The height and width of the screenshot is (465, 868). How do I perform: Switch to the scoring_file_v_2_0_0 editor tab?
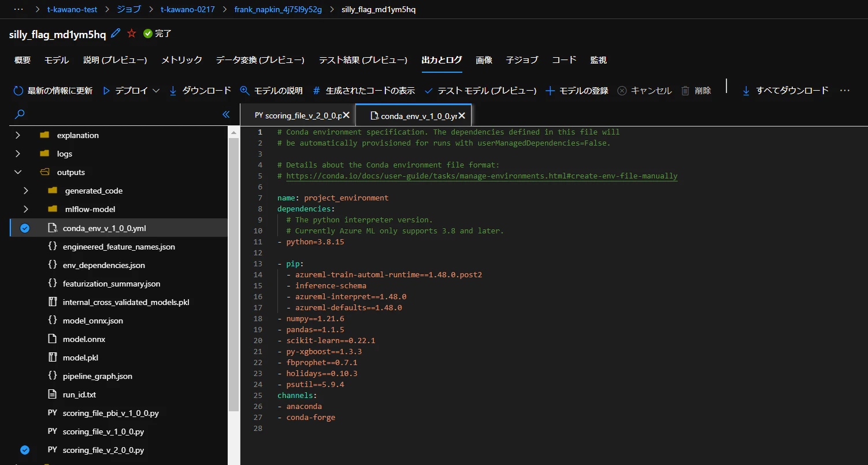point(297,116)
